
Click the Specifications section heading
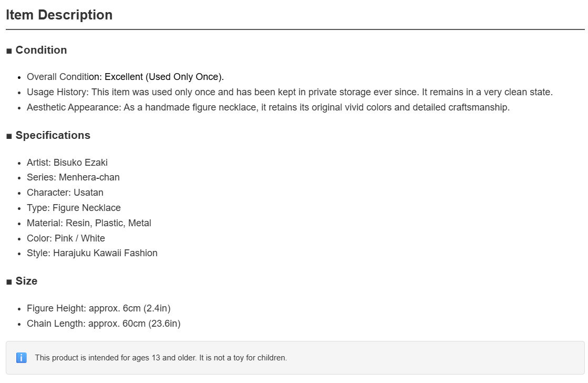[x=53, y=135]
